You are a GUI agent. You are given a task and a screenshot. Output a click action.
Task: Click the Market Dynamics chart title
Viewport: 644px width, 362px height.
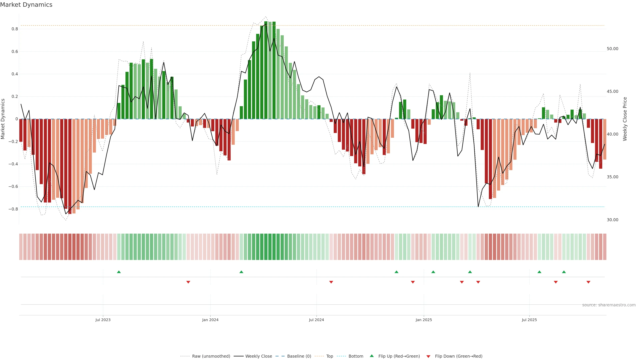[26, 5]
